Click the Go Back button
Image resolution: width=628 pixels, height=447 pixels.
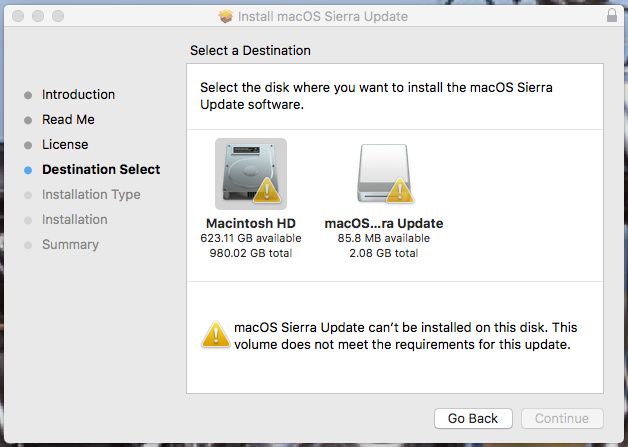pyautogui.click(x=473, y=418)
